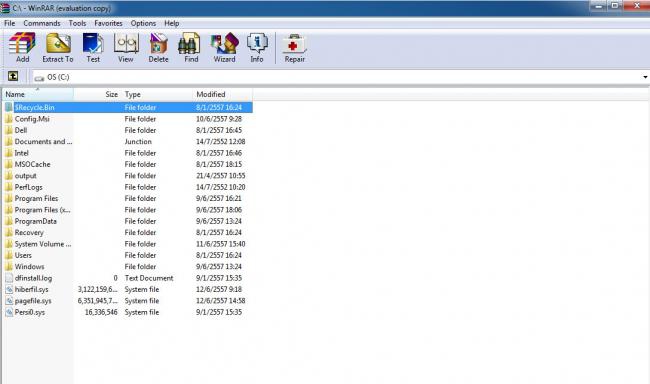The width and height of the screenshot is (650, 384).
Task: Click the hiberfil.sys file icon
Action: tap(9, 289)
